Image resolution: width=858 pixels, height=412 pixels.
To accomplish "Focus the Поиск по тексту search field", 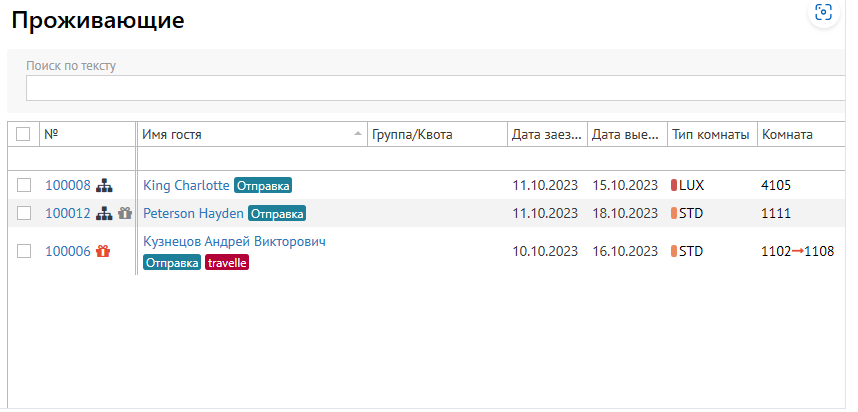I will point(435,88).
